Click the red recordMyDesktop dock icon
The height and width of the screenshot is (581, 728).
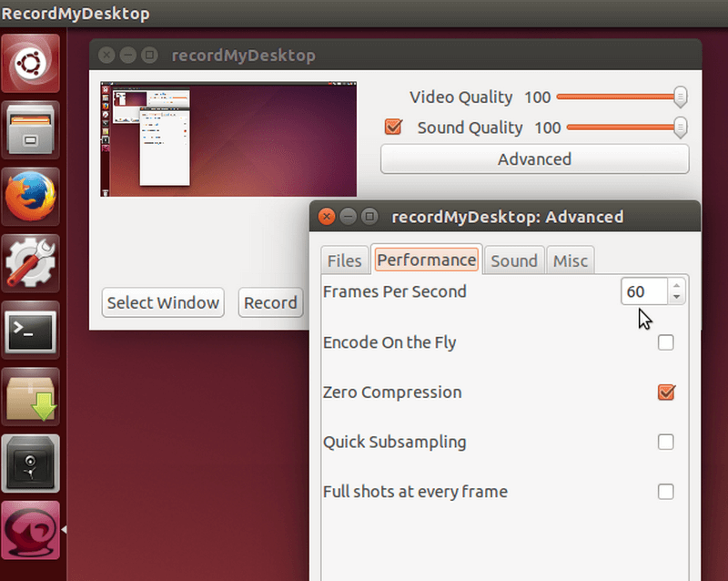point(31,530)
